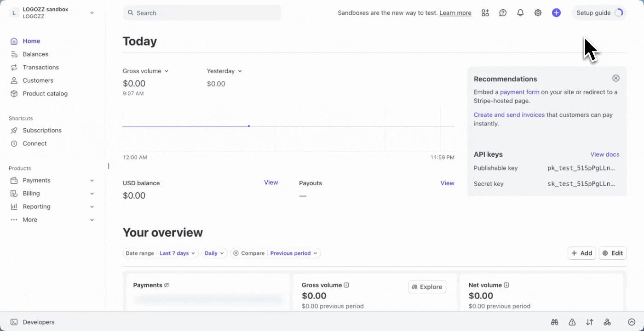The height and width of the screenshot is (331, 644).
Task: Click the binoculars icon in bottom bar
Action: click(x=555, y=322)
